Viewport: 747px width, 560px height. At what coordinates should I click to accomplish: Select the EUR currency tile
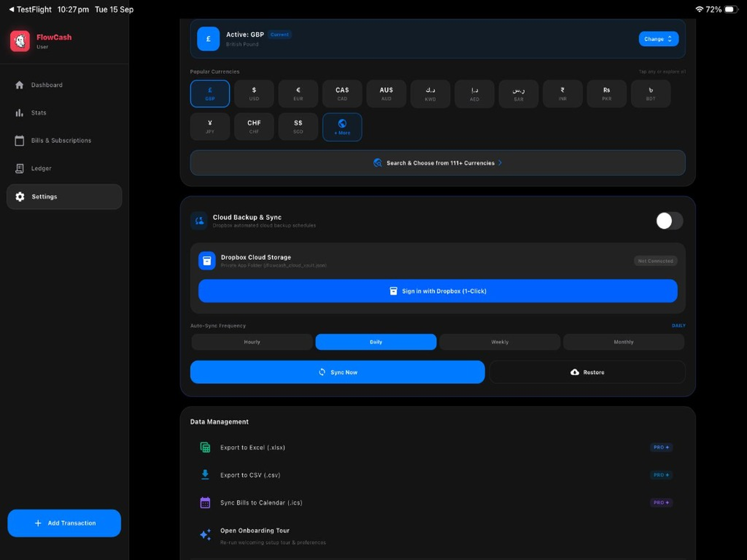coord(298,94)
